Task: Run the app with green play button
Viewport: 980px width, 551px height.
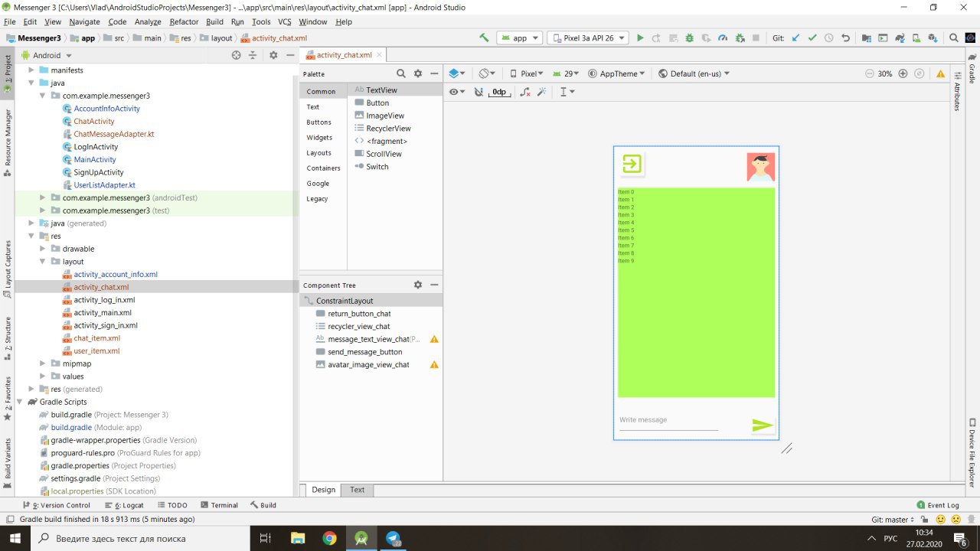Action: pos(640,37)
